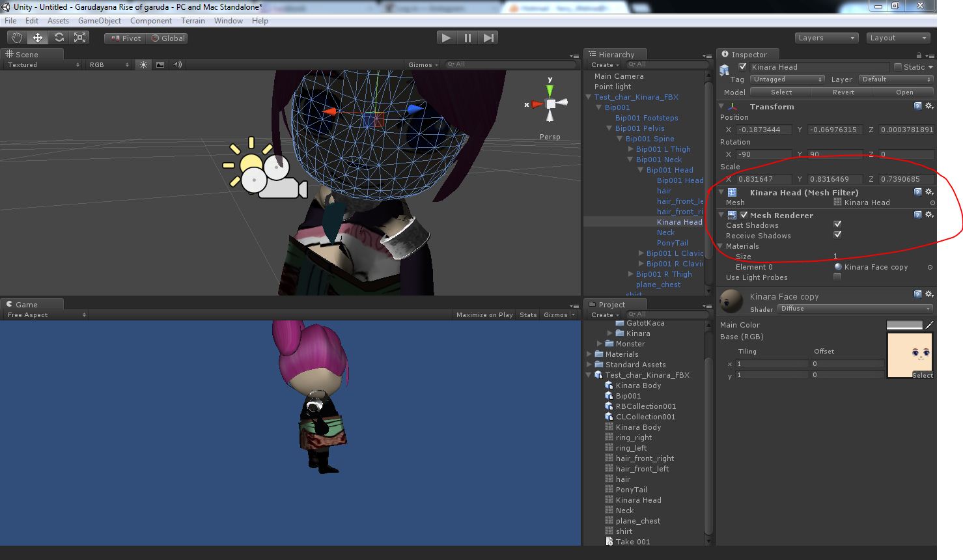Select Take 001 animation in Project
Screen dimensions: 963x560
click(x=632, y=542)
